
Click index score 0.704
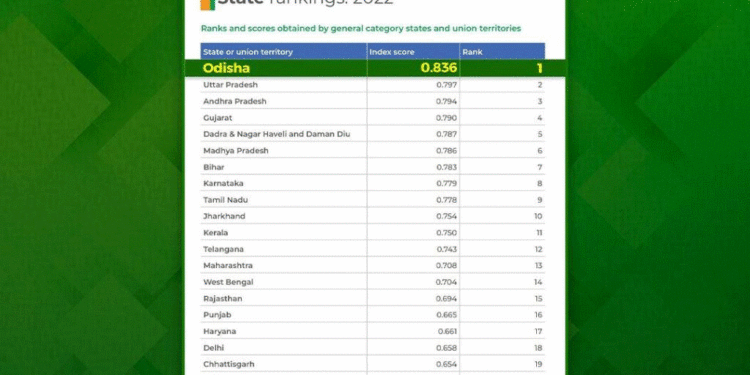click(x=446, y=282)
